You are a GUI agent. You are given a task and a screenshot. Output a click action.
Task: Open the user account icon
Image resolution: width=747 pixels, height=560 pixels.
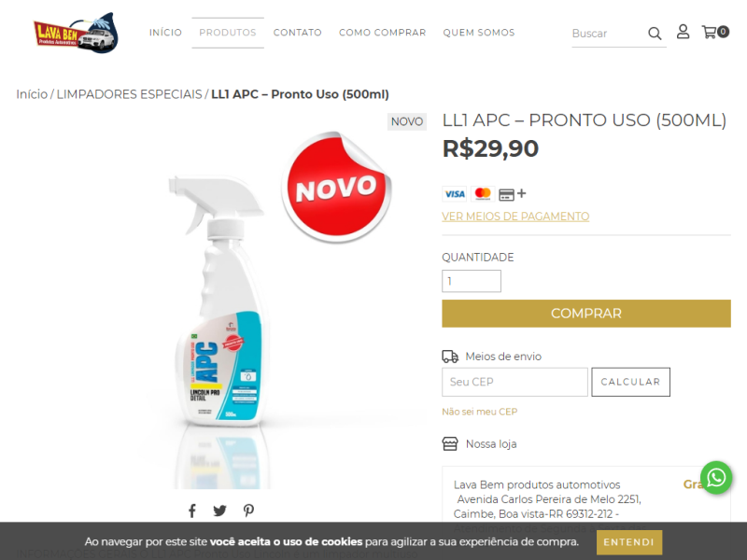coord(683,32)
